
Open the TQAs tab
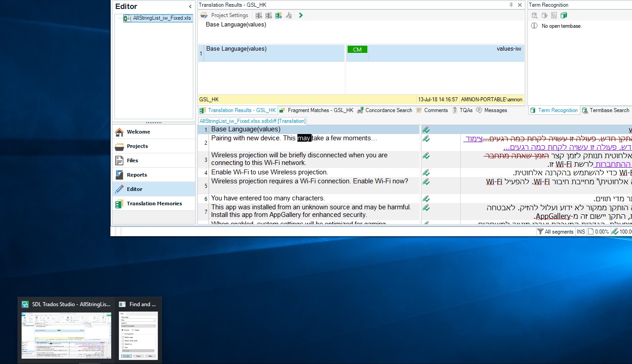pyautogui.click(x=462, y=110)
